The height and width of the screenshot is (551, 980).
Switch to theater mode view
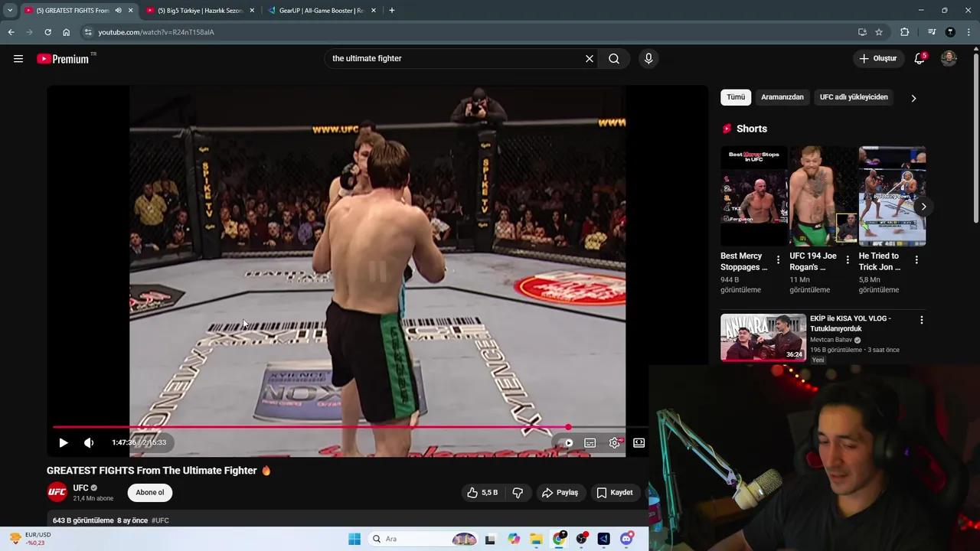coord(639,442)
